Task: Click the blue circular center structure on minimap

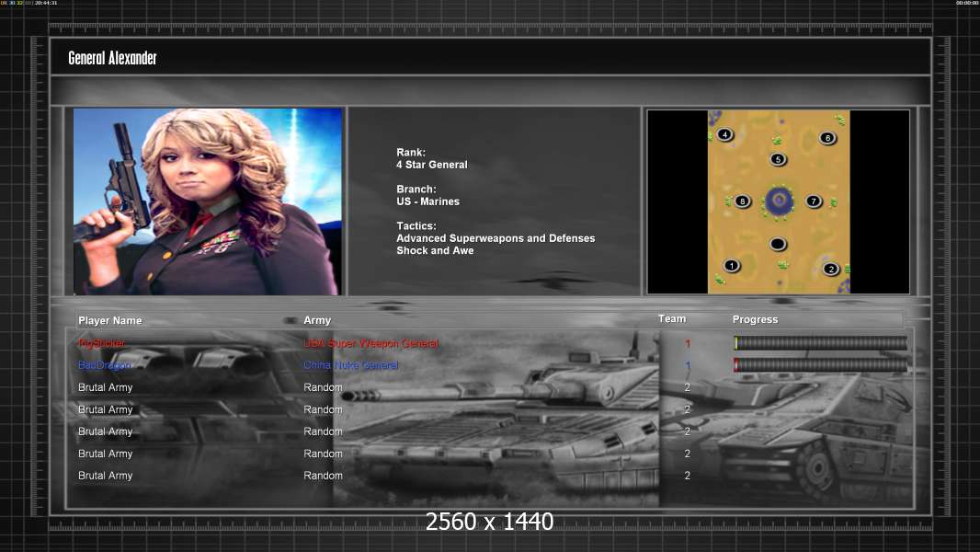Action: click(779, 201)
